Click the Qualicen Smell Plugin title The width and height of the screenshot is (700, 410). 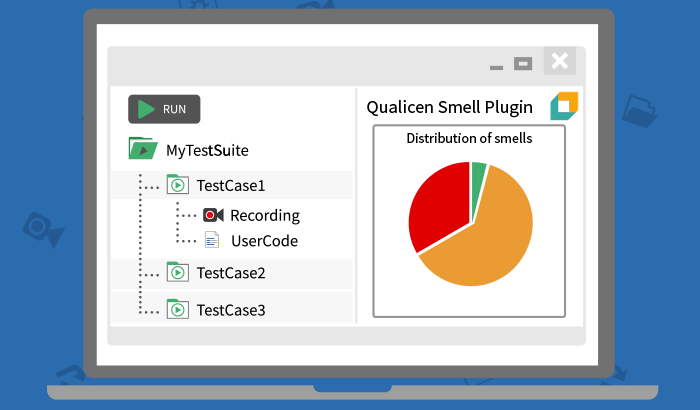pyautogui.click(x=450, y=107)
